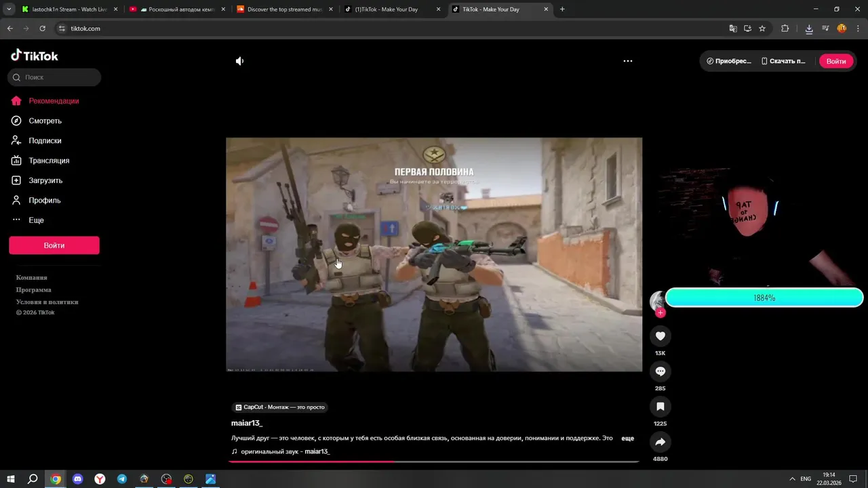Image resolution: width=868 pixels, height=488 pixels.
Task: Open a new browser tab
Action: coord(562,9)
